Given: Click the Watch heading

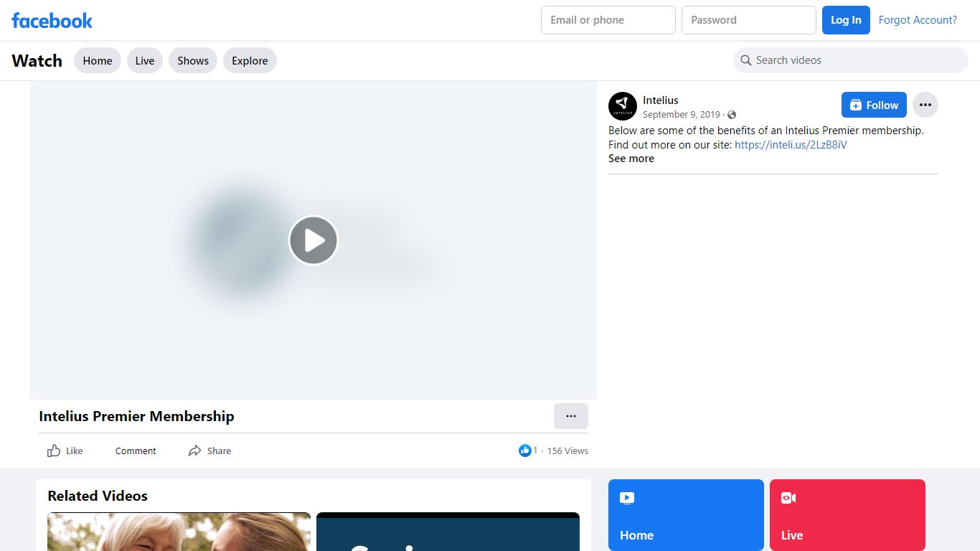Looking at the screenshot, I should click(37, 61).
